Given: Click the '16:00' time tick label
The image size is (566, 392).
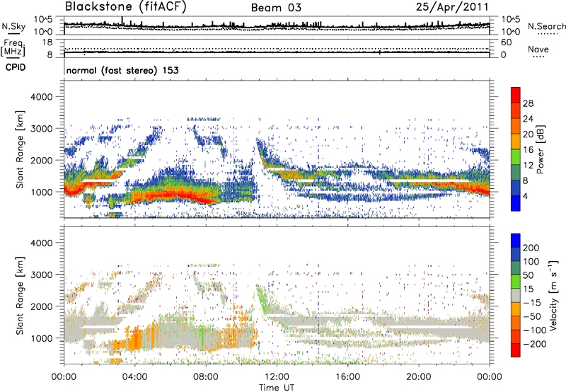Looking at the screenshot, I should coord(348,377).
